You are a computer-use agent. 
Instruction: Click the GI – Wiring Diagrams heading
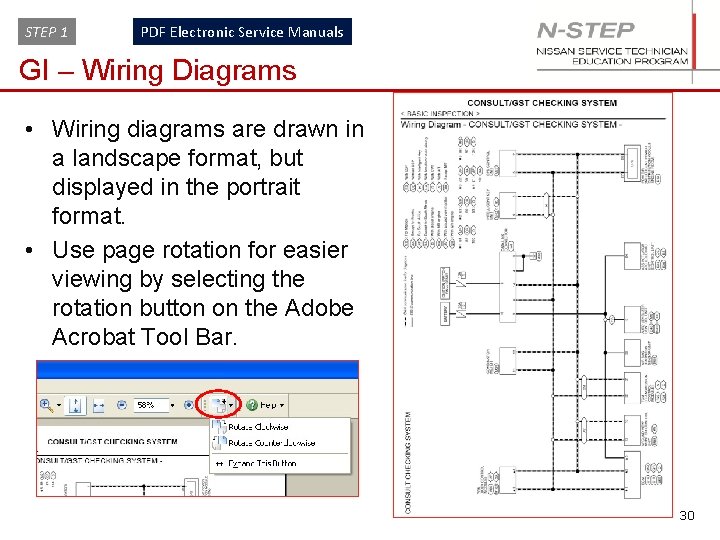(158, 70)
